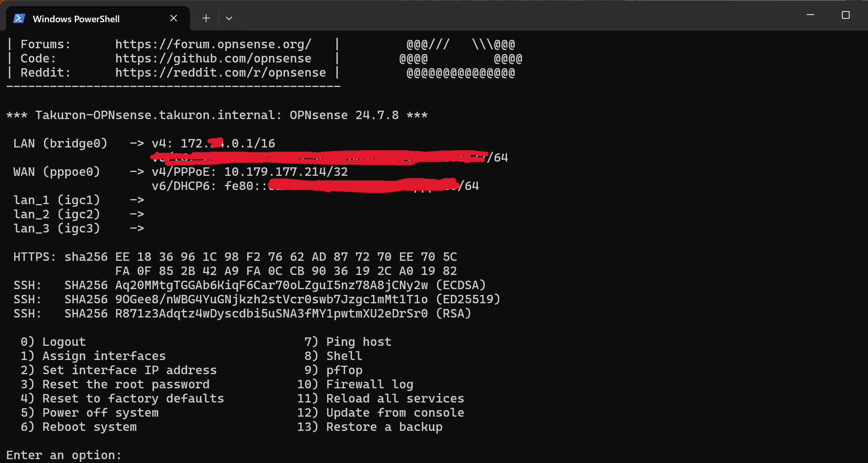868x463 pixels.
Task: Click menu option 0) Logout
Action: [53, 342]
